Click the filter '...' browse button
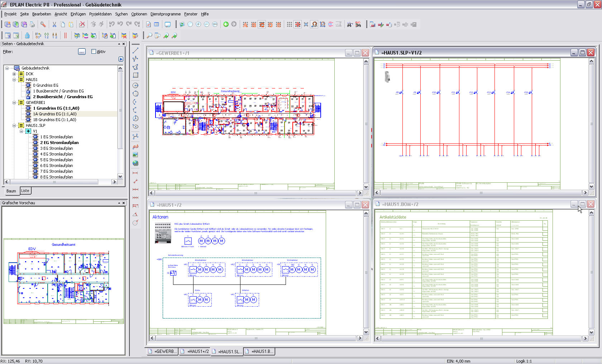The width and height of the screenshot is (602, 364). pos(82,52)
